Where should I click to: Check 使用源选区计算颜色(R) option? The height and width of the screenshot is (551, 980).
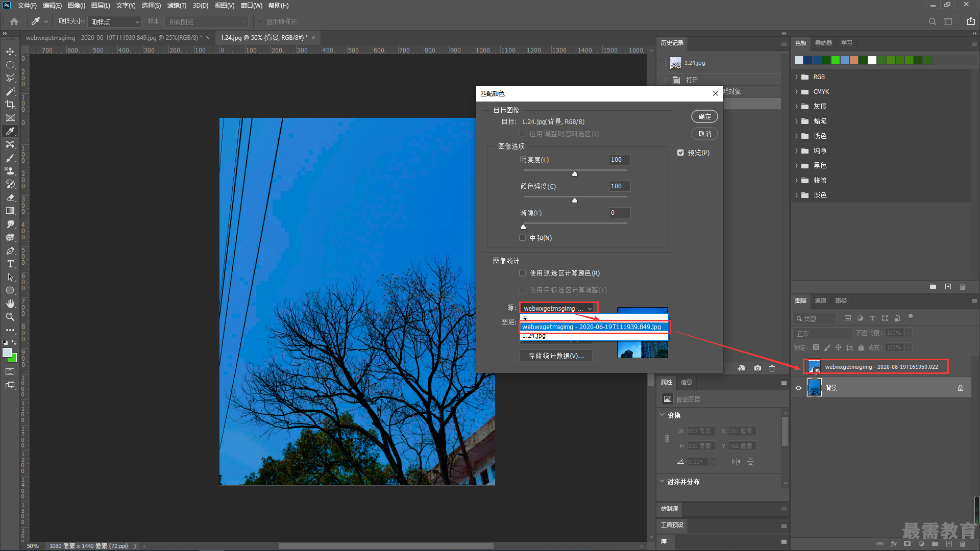tap(522, 273)
